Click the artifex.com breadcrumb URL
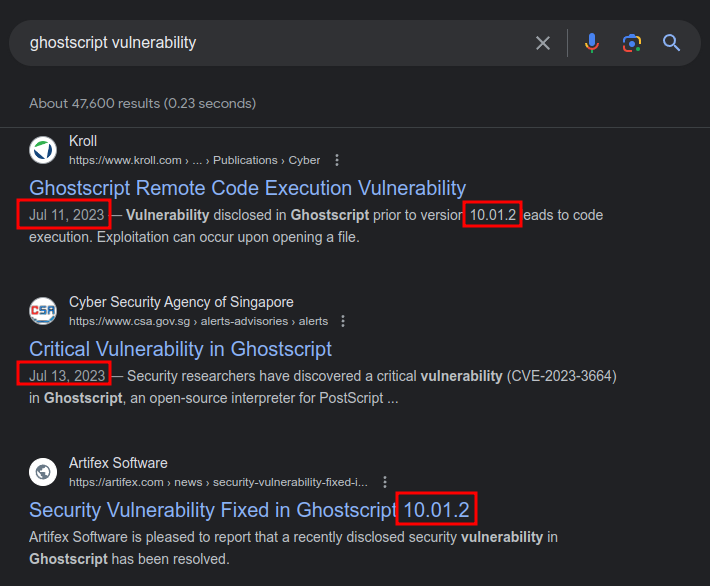Image resolution: width=710 pixels, height=586 pixels. 218,482
